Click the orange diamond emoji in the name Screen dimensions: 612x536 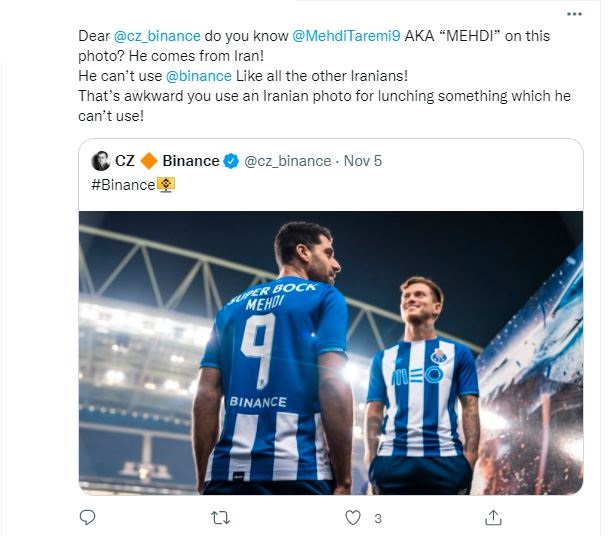pyautogui.click(x=148, y=161)
